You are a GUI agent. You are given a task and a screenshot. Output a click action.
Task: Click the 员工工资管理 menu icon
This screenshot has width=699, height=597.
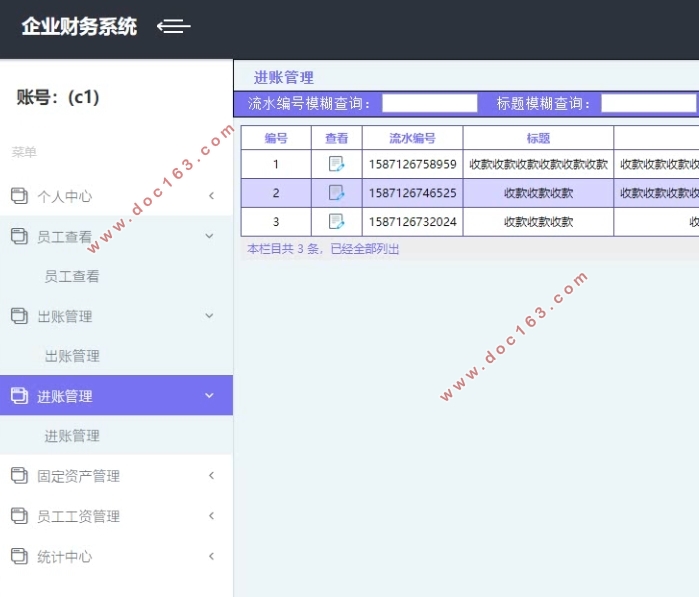19,515
